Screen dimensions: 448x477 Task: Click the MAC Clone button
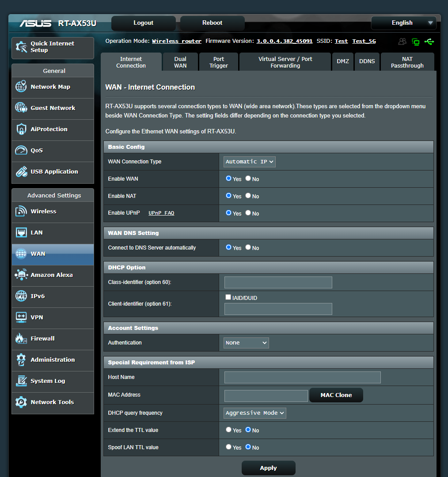click(x=336, y=395)
